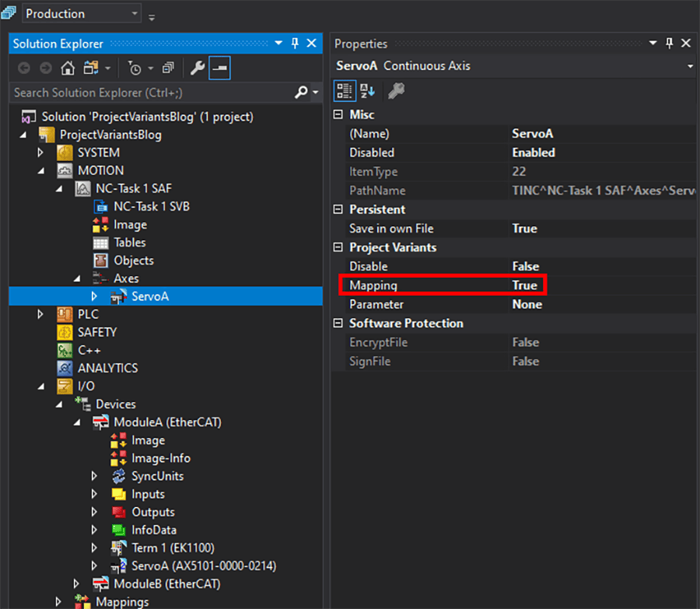
Task: Select the C++ node
Action: click(x=89, y=351)
